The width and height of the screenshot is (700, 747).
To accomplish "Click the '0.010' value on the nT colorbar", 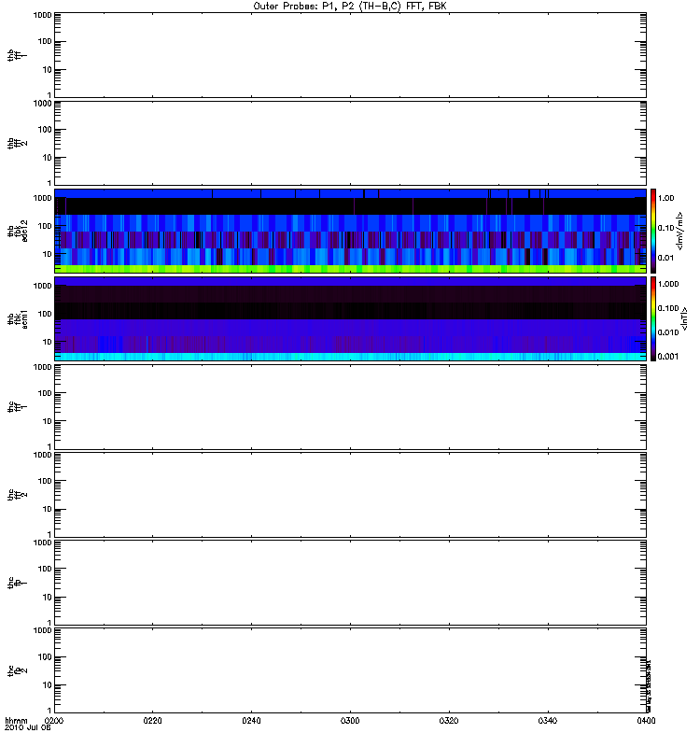I will [668, 332].
